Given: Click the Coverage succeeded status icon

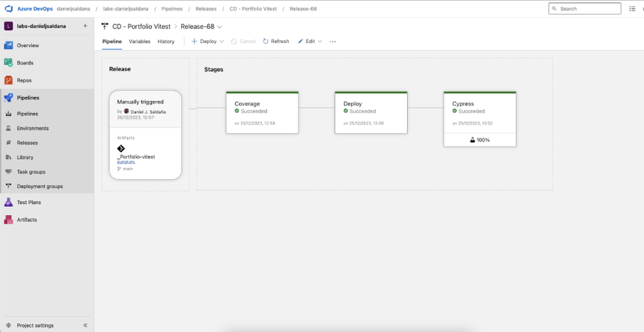Looking at the screenshot, I should coord(237,111).
